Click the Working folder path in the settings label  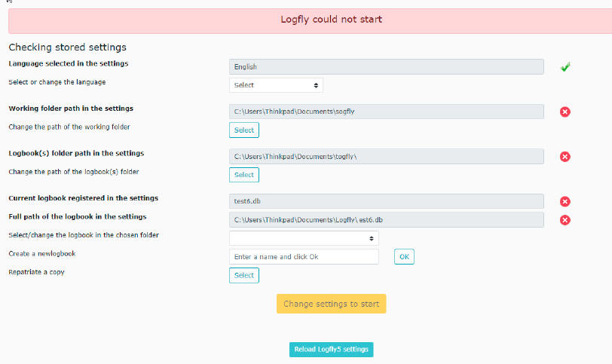tap(71, 109)
